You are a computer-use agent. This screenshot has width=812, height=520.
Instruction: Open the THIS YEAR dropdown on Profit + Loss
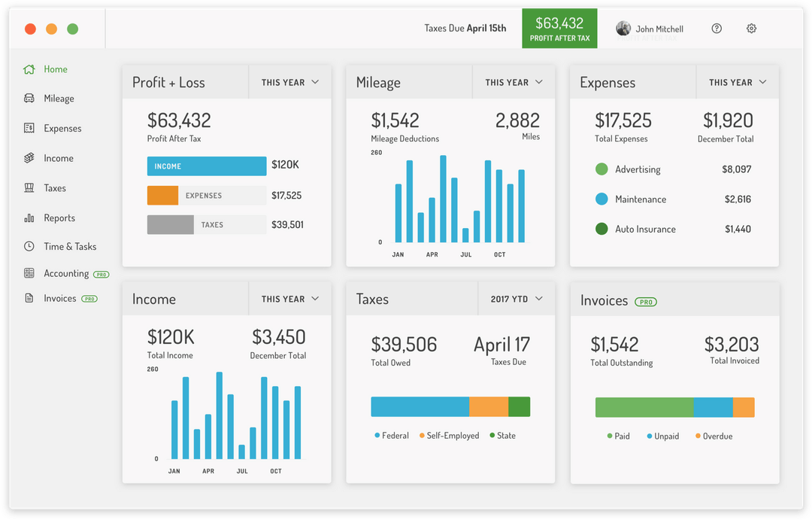coord(289,82)
